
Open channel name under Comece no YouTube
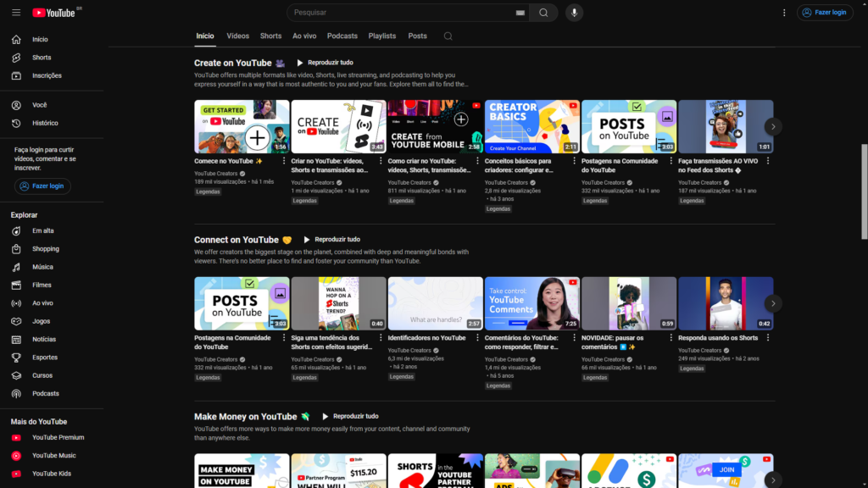coord(216,174)
